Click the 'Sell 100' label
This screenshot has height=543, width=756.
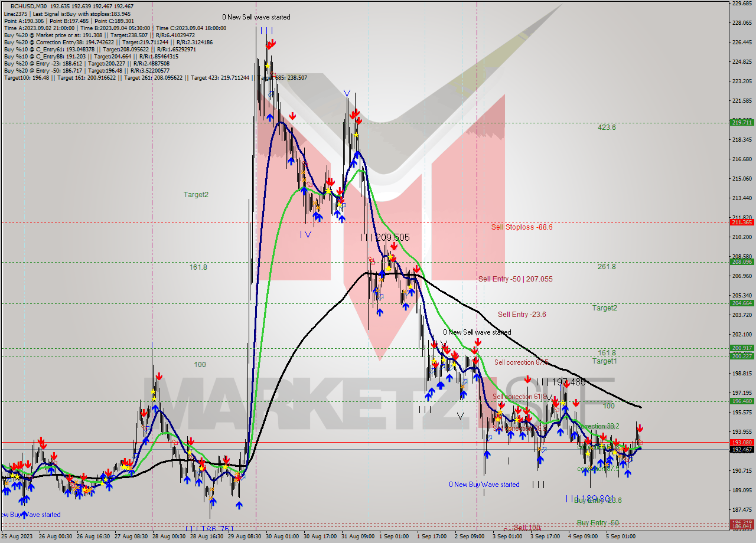[x=527, y=527]
